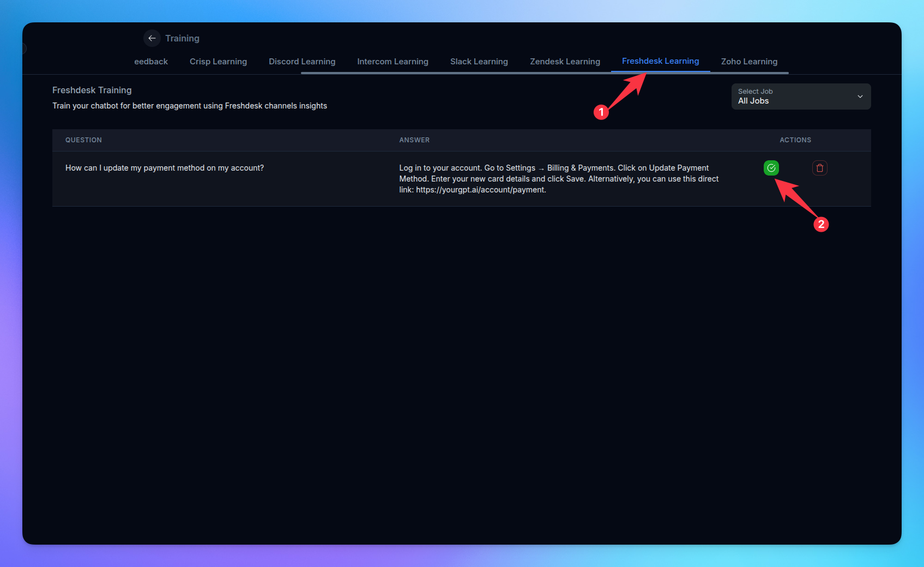The width and height of the screenshot is (924, 567).
Task: Open the Discord Learning tab
Action: coord(301,62)
